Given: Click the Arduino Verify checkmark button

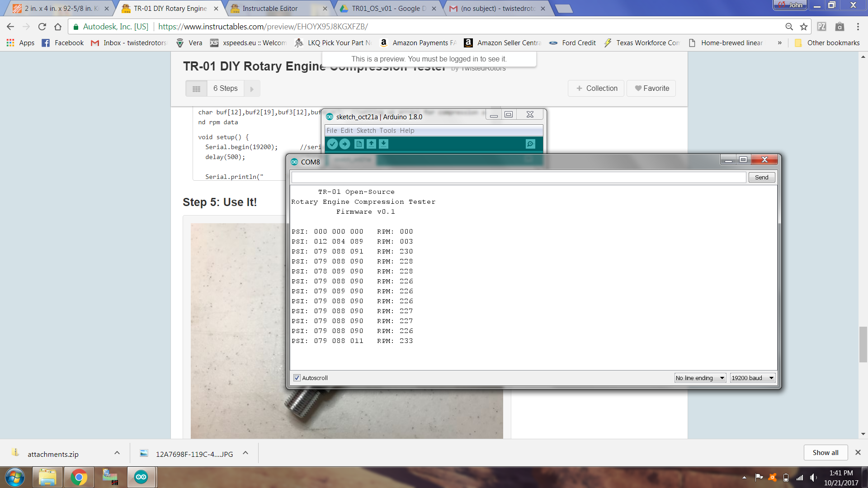Looking at the screenshot, I should tap(332, 144).
